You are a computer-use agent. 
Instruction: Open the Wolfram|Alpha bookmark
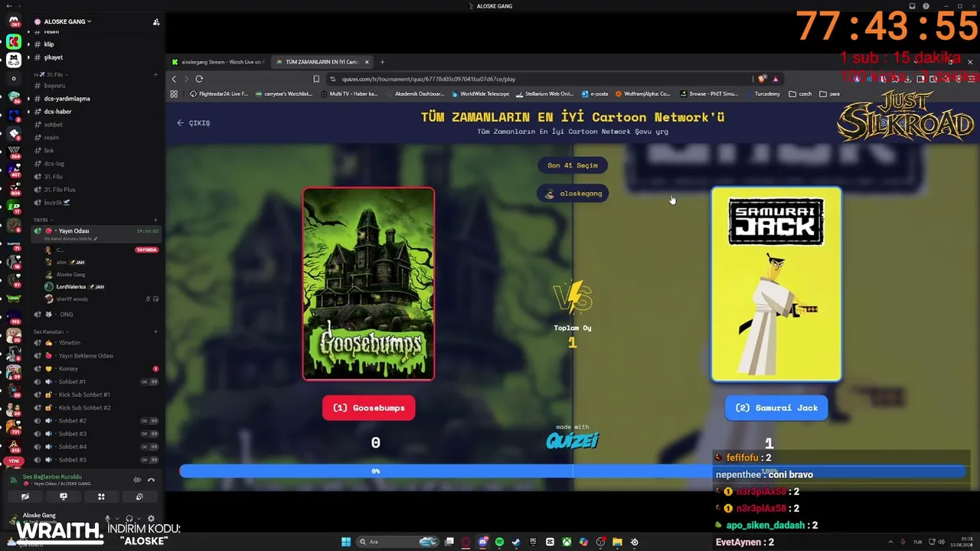tap(643, 94)
